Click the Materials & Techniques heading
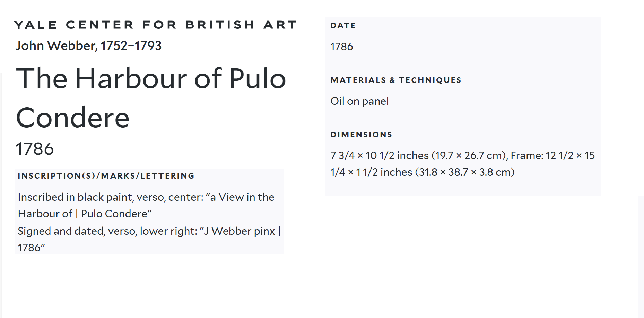 395,80
